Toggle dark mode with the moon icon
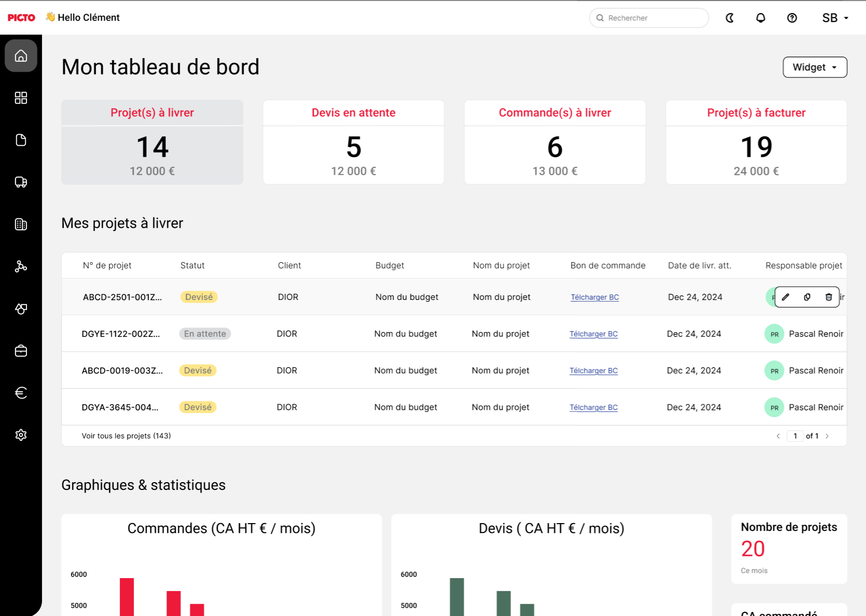Screen dimensions: 866x616 (x=729, y=18)
